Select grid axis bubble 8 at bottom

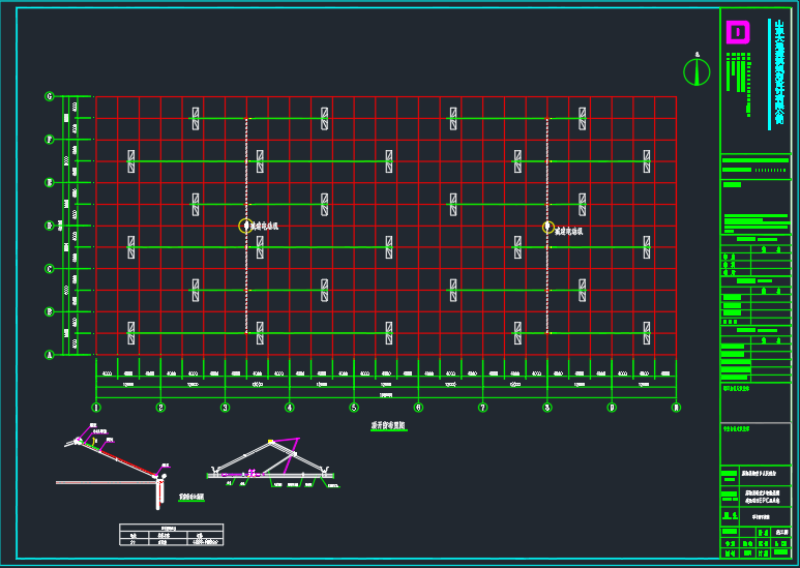click(547, 407)
